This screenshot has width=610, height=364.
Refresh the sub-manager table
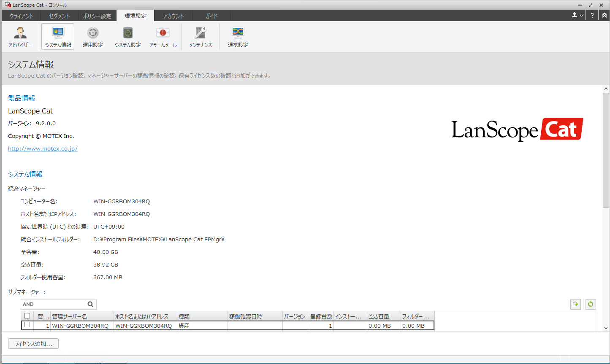coord(590,304)
